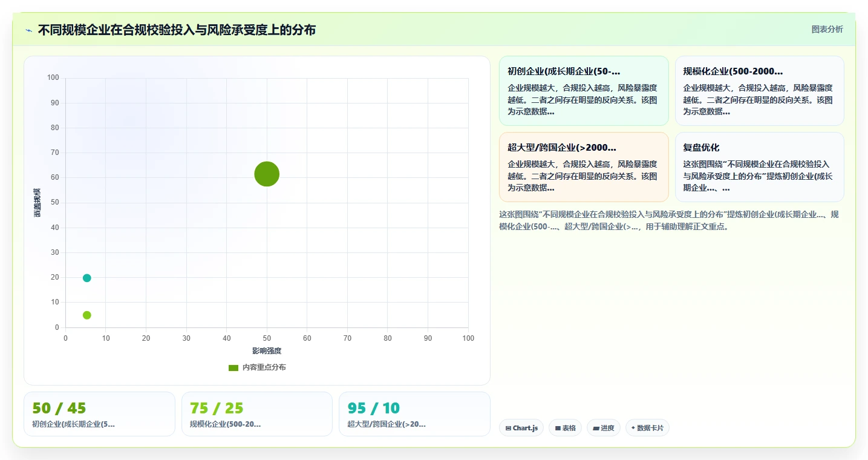Image resolution: width=868 pixels, height=460 pixels.
Task: Click the 进度 tag chip
Action: point(604,428)
